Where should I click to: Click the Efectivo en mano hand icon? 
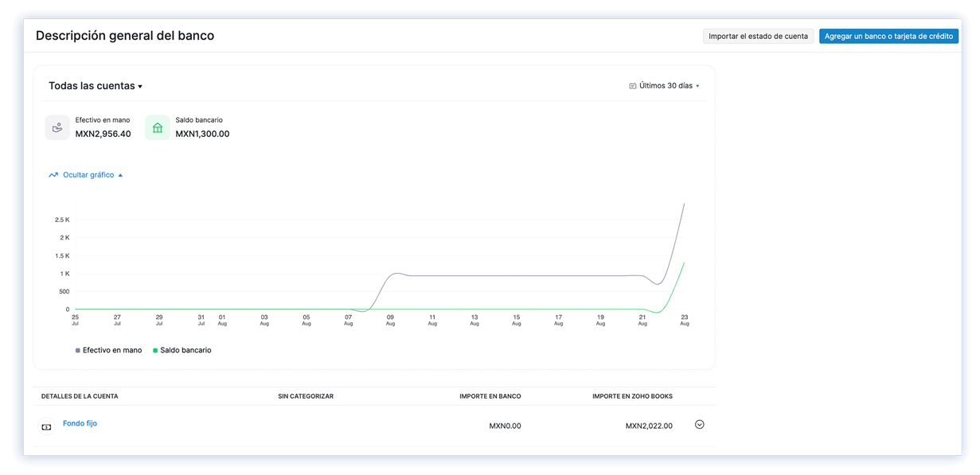click(57, 127)
